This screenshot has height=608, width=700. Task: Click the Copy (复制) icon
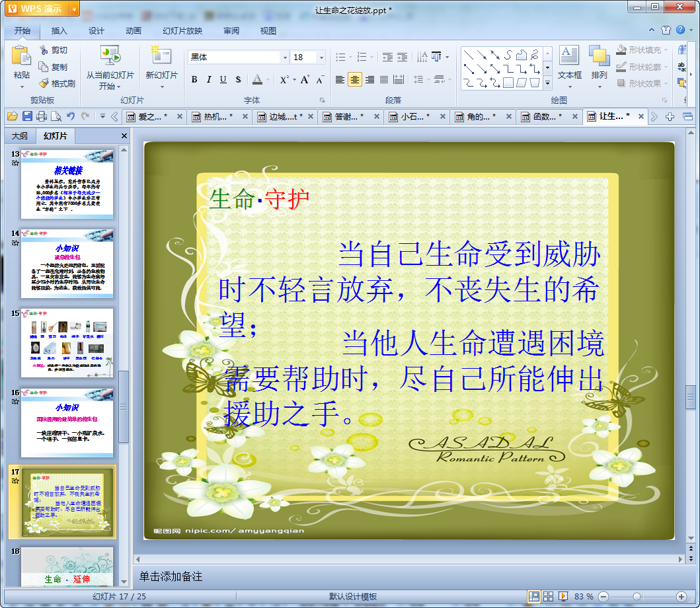44,67
